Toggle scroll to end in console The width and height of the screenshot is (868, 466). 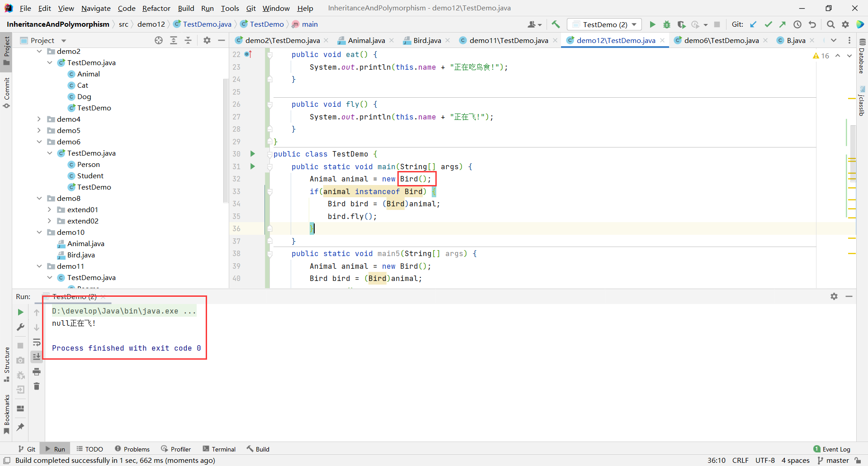tap(37, 357)
